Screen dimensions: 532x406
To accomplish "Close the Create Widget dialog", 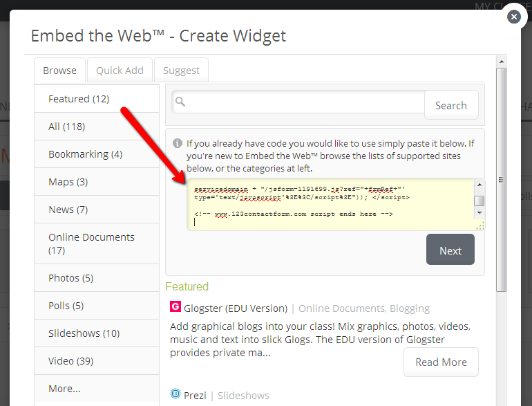I will coord(513,17).
